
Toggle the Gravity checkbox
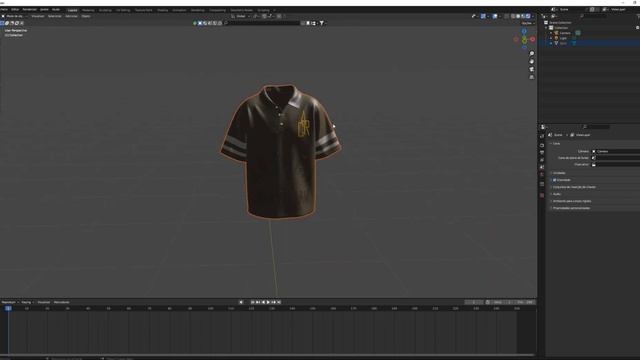[x=554, y=180]
